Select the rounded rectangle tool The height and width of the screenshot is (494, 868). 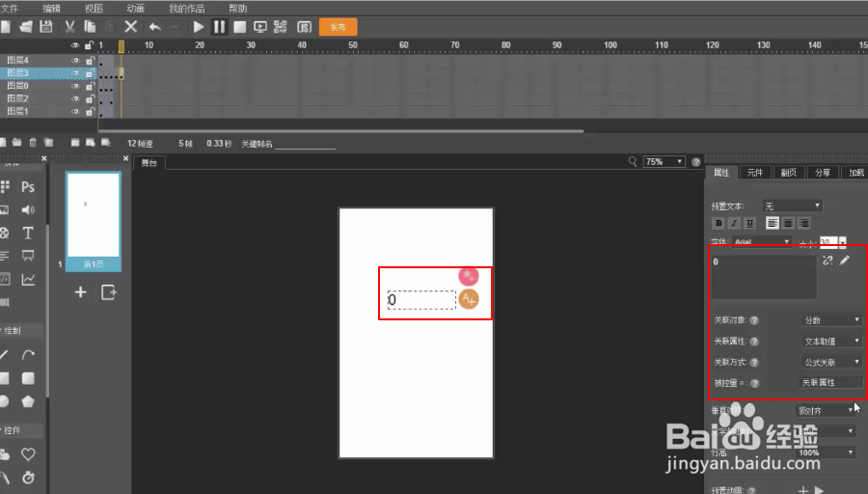(28, 378)
